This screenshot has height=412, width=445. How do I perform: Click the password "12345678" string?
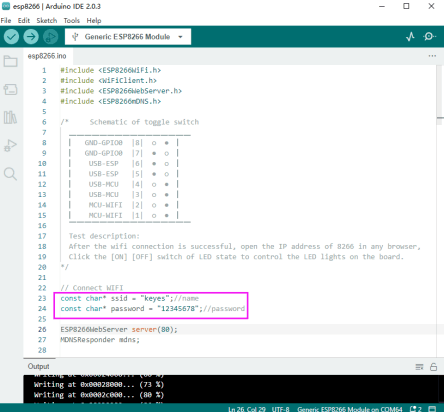click(178, 309)
